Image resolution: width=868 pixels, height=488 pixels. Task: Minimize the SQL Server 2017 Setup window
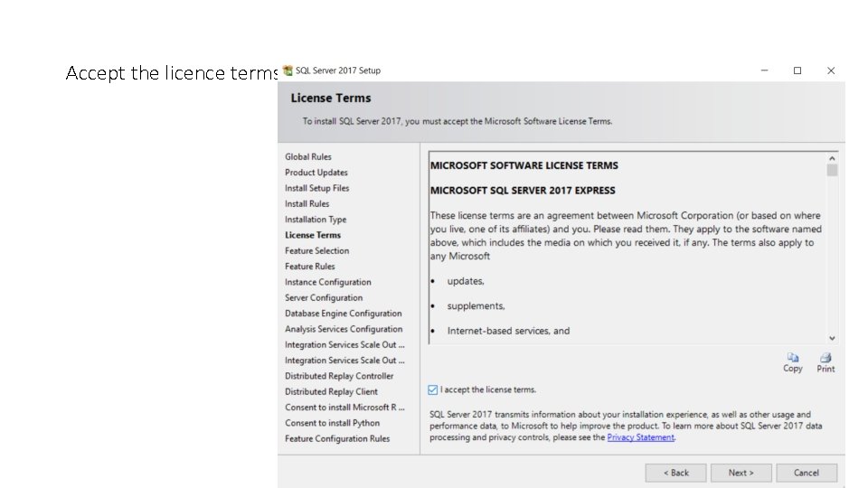coord(764,70)
